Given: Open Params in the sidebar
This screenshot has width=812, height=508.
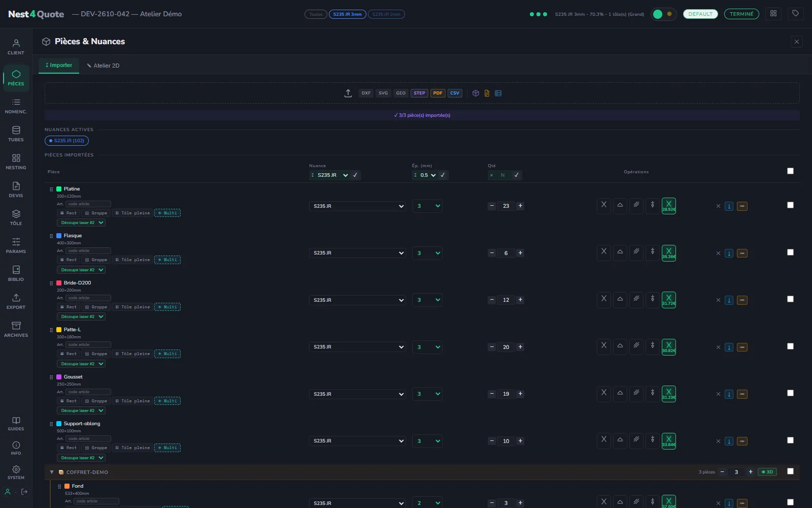Looking at the screenshot, I should (16, 246).
